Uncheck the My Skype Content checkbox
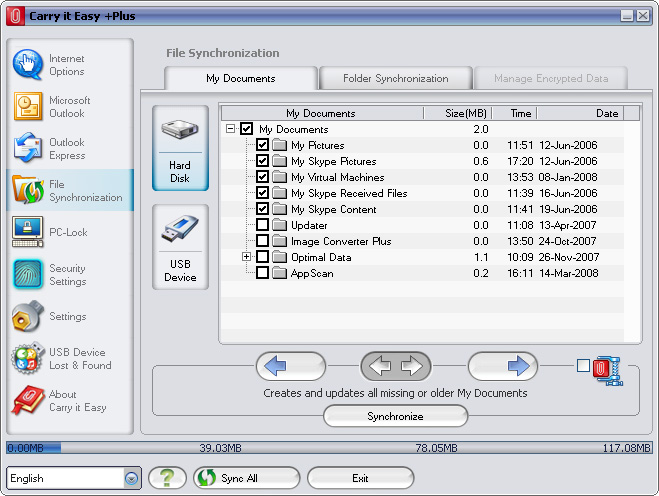 pyautogui.click(x=262, y=208)
